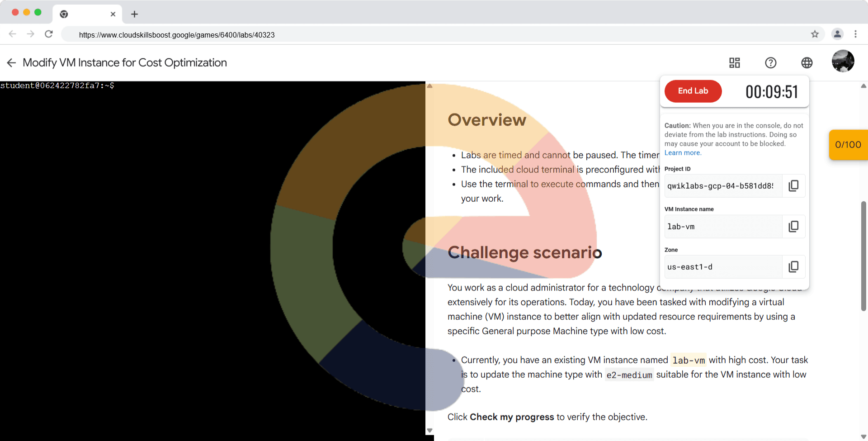868x441 pixels.
Task: Follow the Learn more link
Action: (x=683, y=153)
